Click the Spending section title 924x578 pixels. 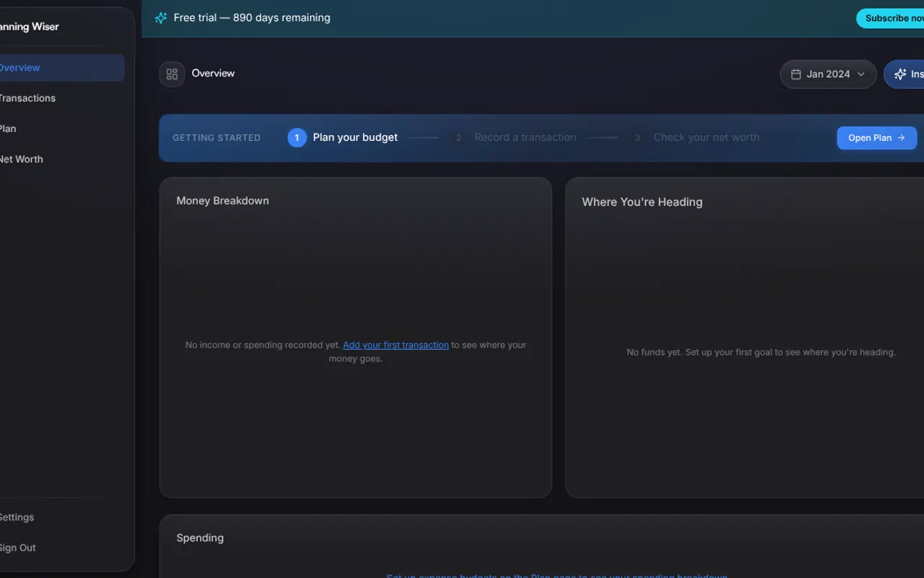200,538
